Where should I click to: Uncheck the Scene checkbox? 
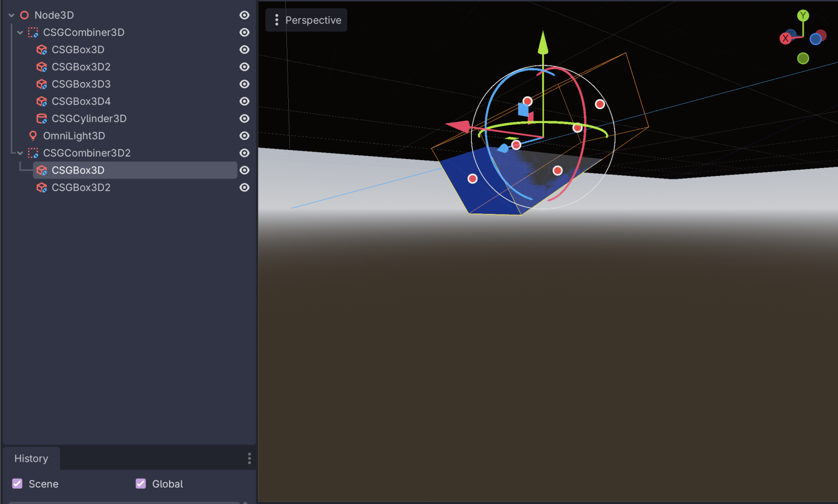point(16,483)
